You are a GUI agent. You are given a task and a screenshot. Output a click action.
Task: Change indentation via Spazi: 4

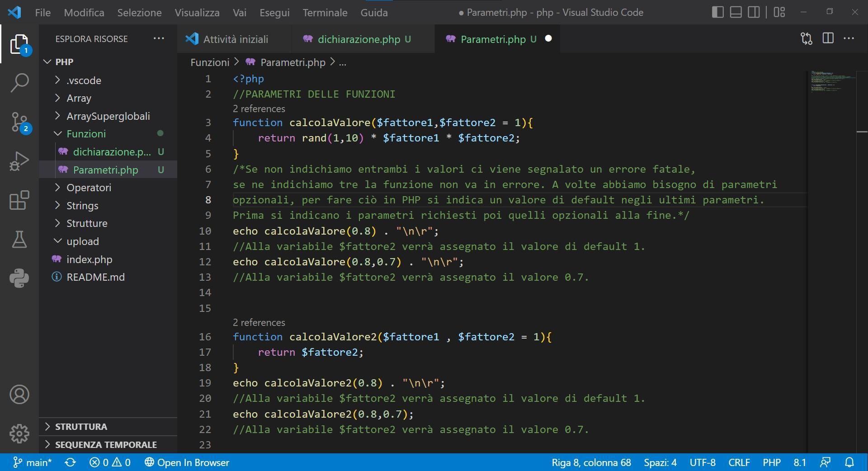660,462
